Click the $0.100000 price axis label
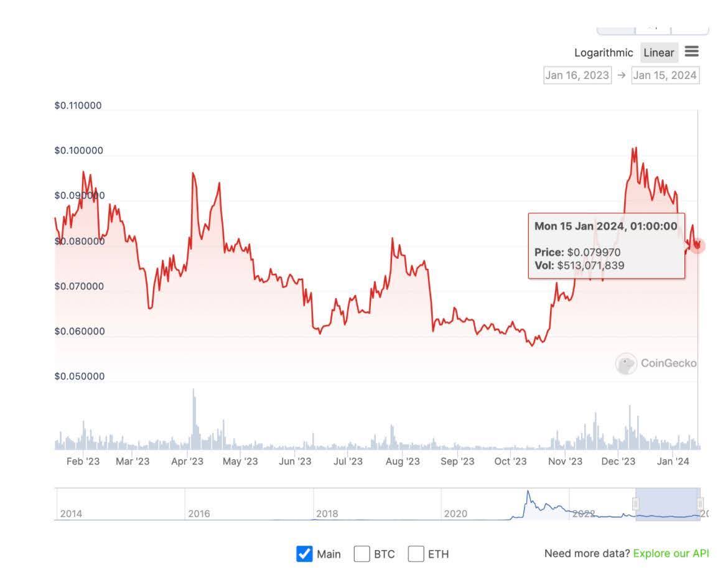 (78, 150)
